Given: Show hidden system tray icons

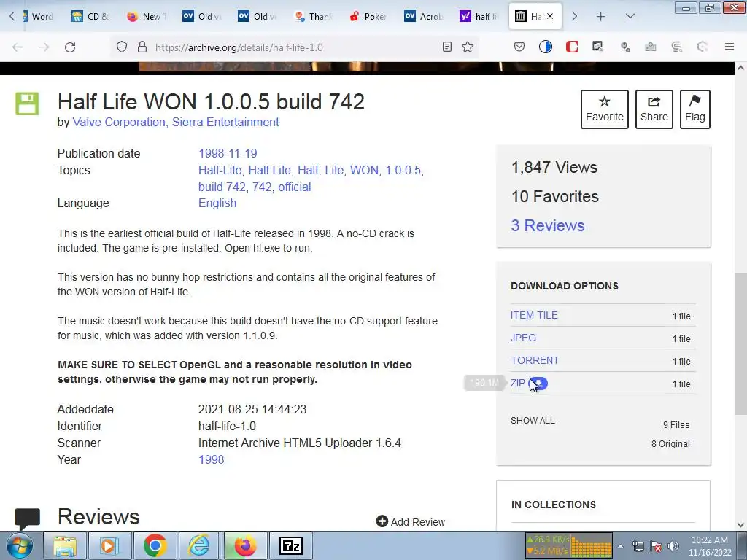Looking at the screenshot, I should pyautogui.click(x=620, y=547).
